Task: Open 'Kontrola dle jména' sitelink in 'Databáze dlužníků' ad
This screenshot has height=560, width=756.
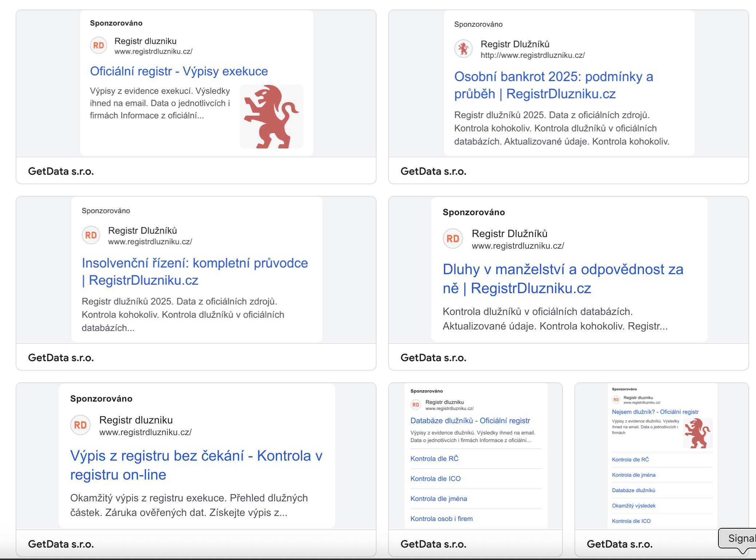Action: [439, 499]
